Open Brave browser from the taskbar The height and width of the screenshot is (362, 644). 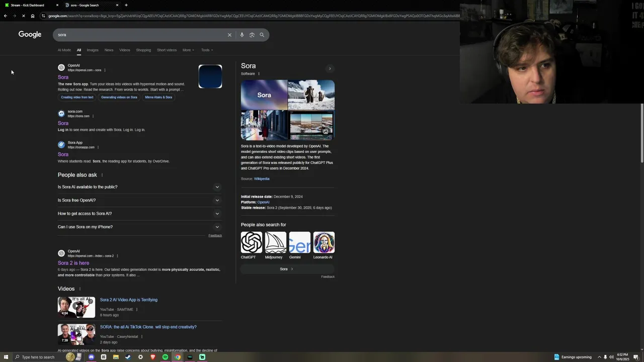coord(153,357)
